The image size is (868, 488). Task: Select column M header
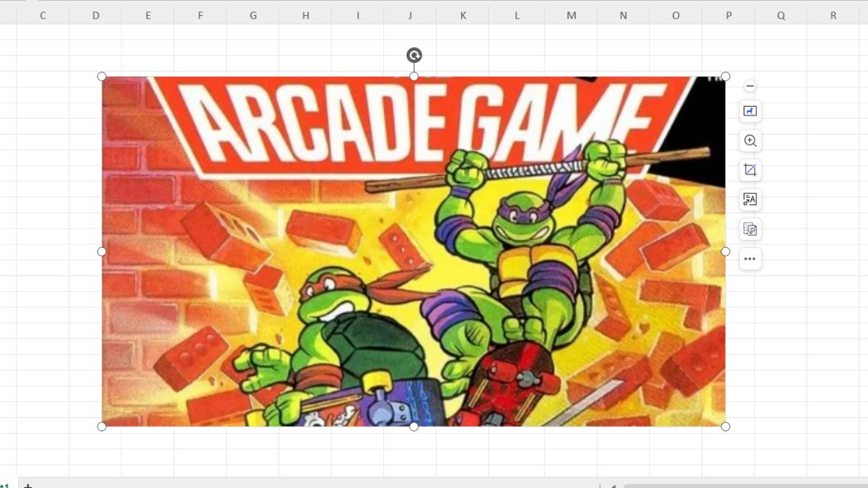tap(571, 15)
